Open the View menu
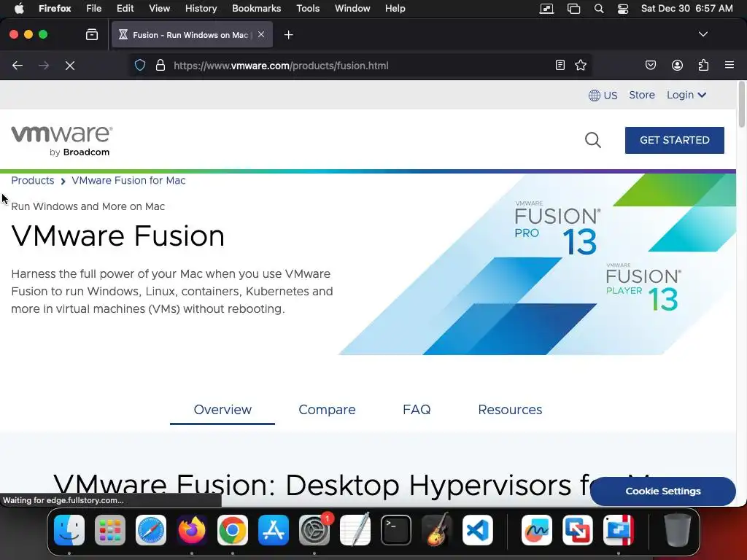747x560 pixels. tap(159, 9)
